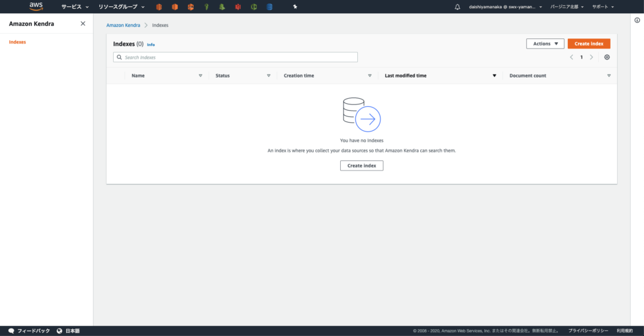This screenshot has height=336, width=644.
Task: Click the blue database shortcut icon
Action: 269,7
